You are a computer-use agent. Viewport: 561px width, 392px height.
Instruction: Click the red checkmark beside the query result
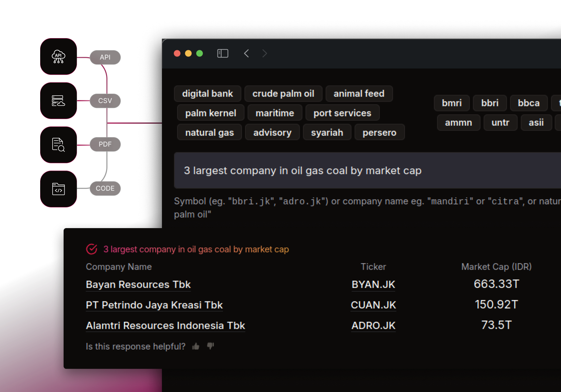[91, 249]
